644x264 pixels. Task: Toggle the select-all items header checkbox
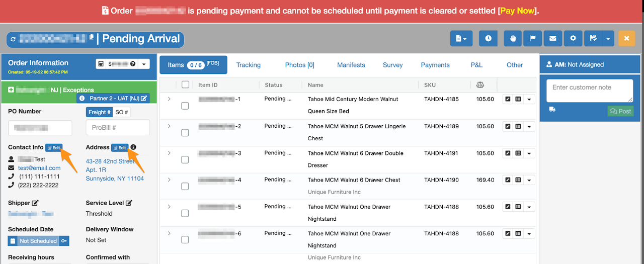coord(185,84)
